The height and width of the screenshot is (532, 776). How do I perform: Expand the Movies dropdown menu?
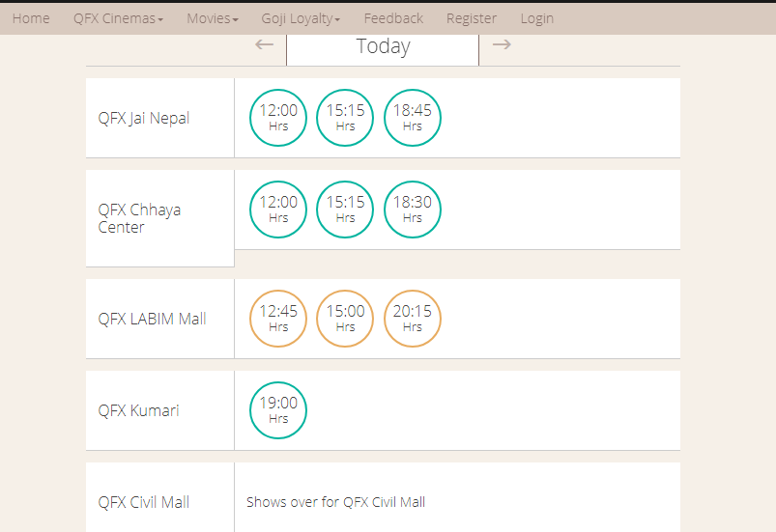(213, 18)
